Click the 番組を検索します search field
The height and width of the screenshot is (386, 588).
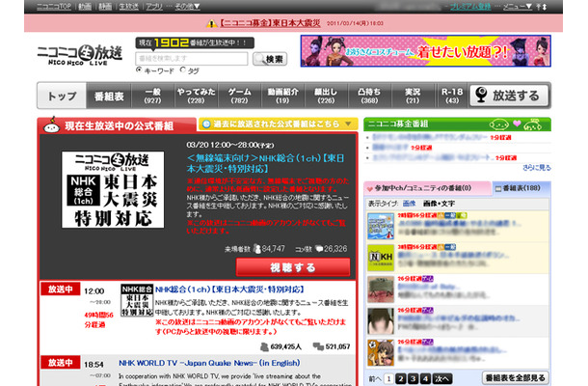click(192, 59)
